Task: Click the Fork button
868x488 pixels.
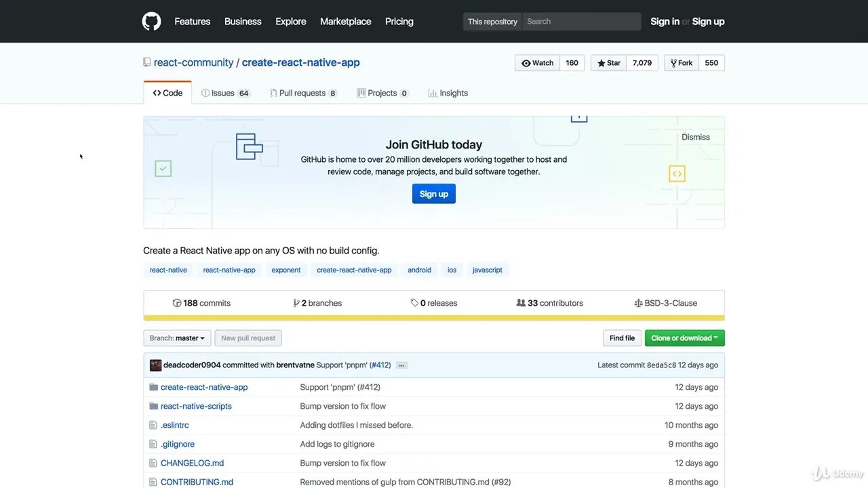Action: click(682, 63)
